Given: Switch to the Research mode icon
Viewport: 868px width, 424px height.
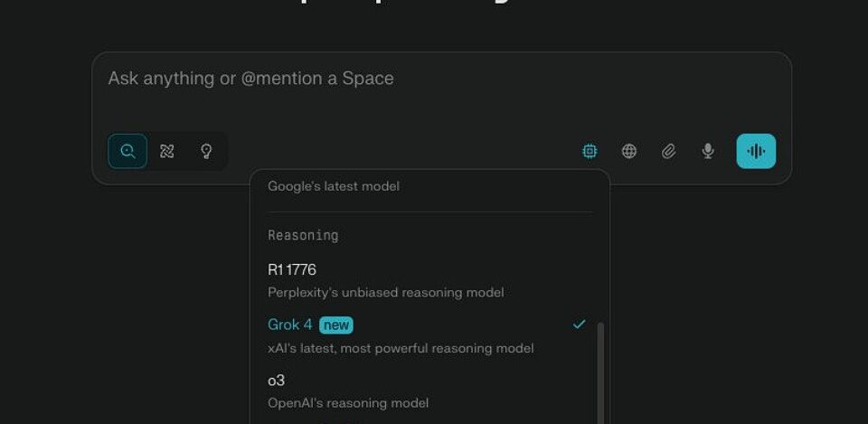Looking at the screenshot, I should [x=166, y=151].
